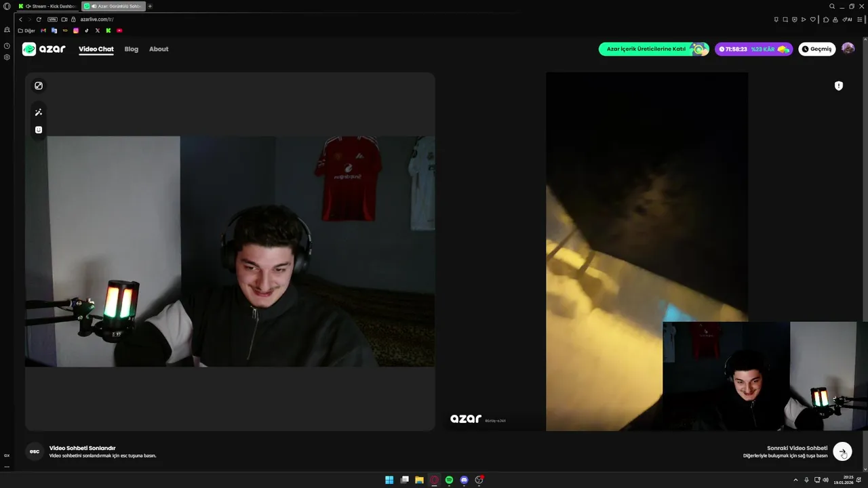Viewport: 868px width, 488px height.
Task: Click the heart bookmark icon
Action: pyautogui.click(x=813, y=19)
